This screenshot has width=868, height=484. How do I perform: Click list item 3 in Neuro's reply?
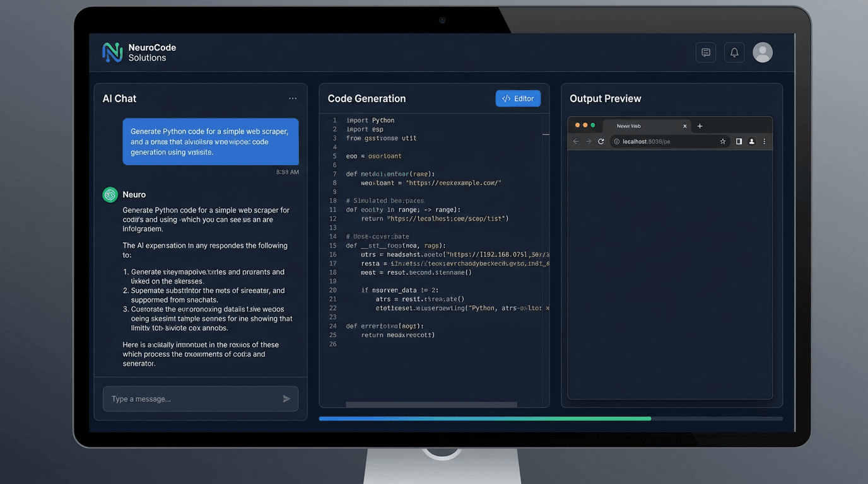coord(208,319)
